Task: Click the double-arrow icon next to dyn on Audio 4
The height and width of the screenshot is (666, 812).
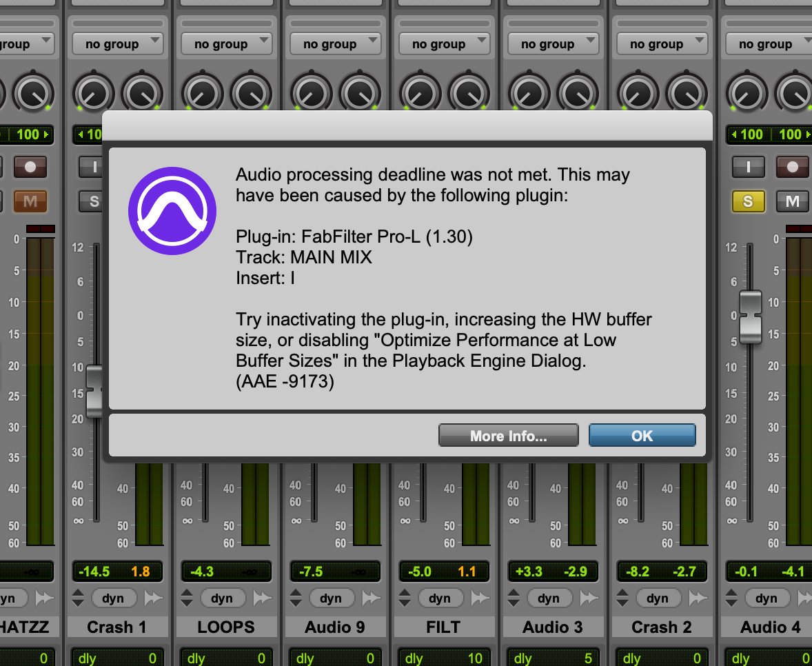Action: coord(806,598)
